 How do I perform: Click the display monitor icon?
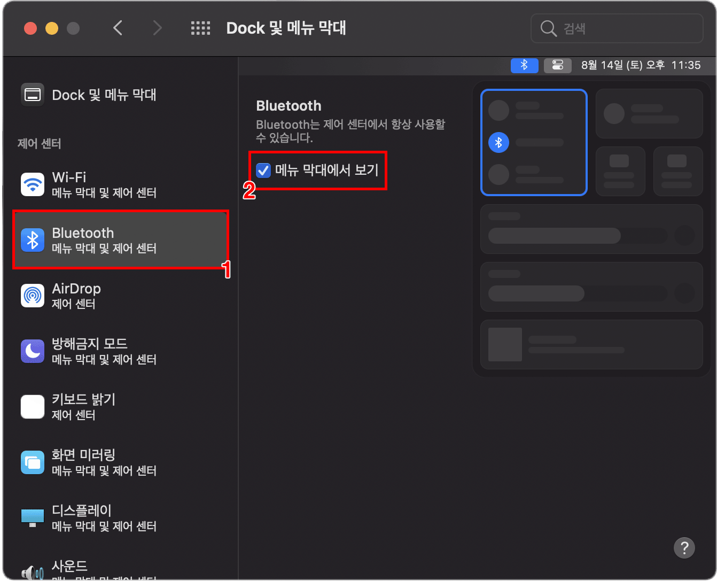coord(33,518)
